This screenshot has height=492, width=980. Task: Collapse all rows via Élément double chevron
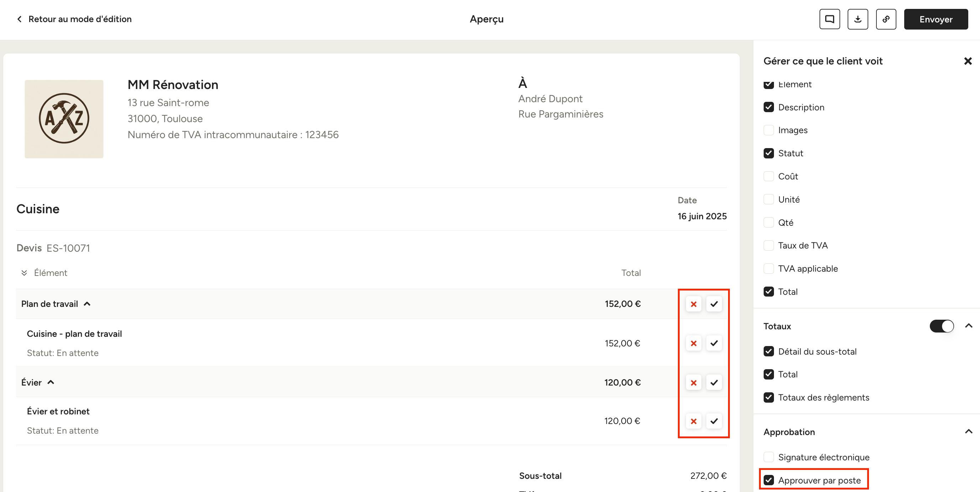point(24,273)
